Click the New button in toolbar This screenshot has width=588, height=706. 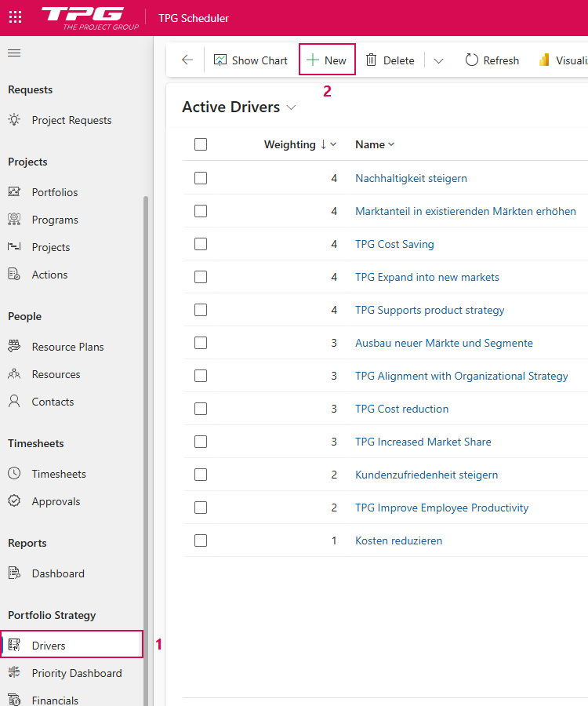pyautogui.click(x=327, y=60)
